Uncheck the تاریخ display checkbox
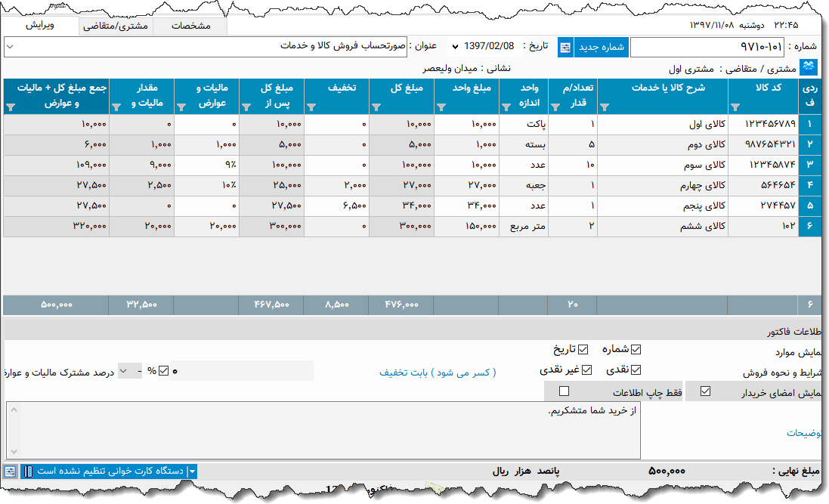829x504 pixels. pos(583,349)
